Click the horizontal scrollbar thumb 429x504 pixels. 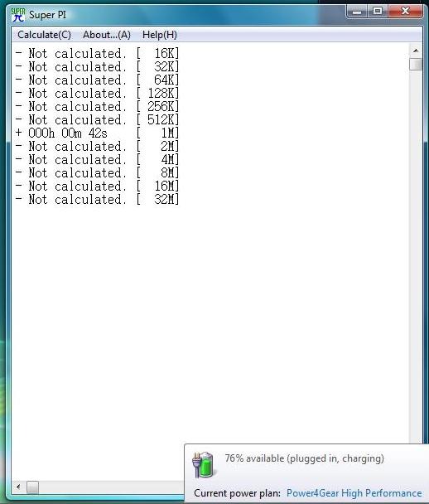tap(32, 487)
